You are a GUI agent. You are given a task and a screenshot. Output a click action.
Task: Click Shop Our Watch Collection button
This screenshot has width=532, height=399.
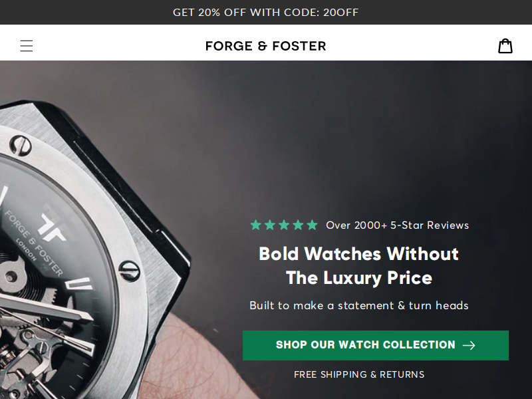click(x=376, y=345)
